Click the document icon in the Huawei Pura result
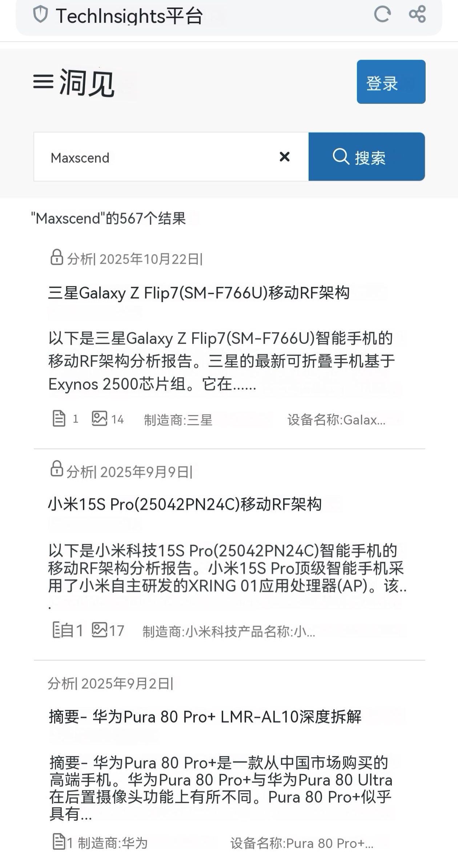The height and width of the screenshot is (868, 458). point(59,842)
